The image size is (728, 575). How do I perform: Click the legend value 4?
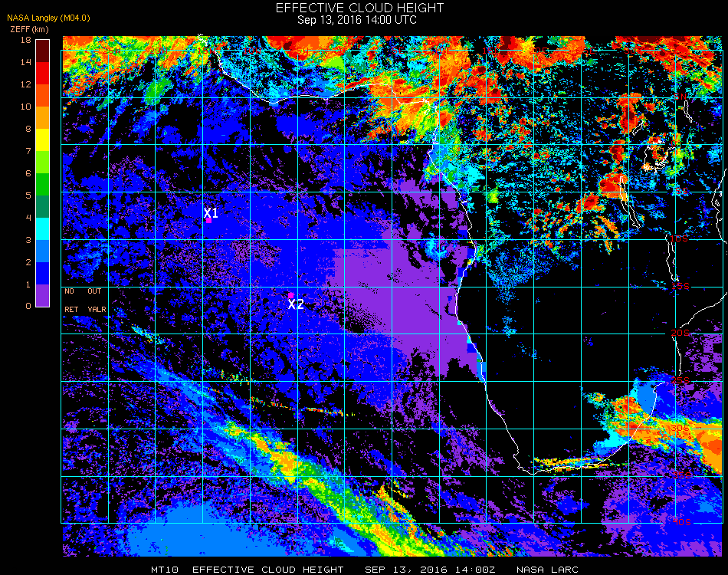tap(28, 218)
